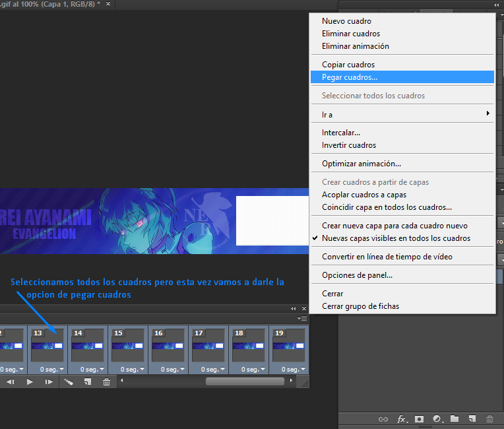Select the previous frame button
The width and height of the screenshot is (504, 429).
point(11,381)
